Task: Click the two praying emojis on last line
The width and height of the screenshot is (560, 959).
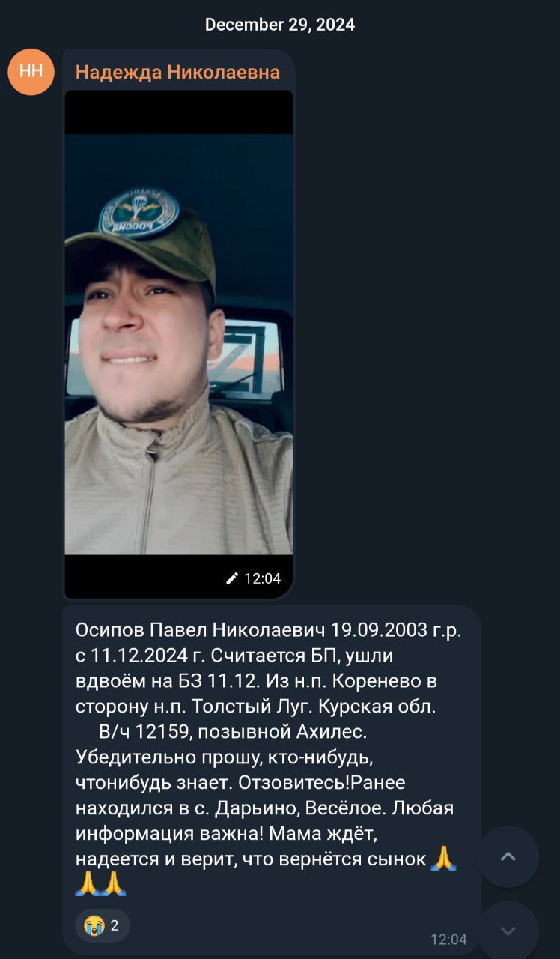Action: point(101,883)
